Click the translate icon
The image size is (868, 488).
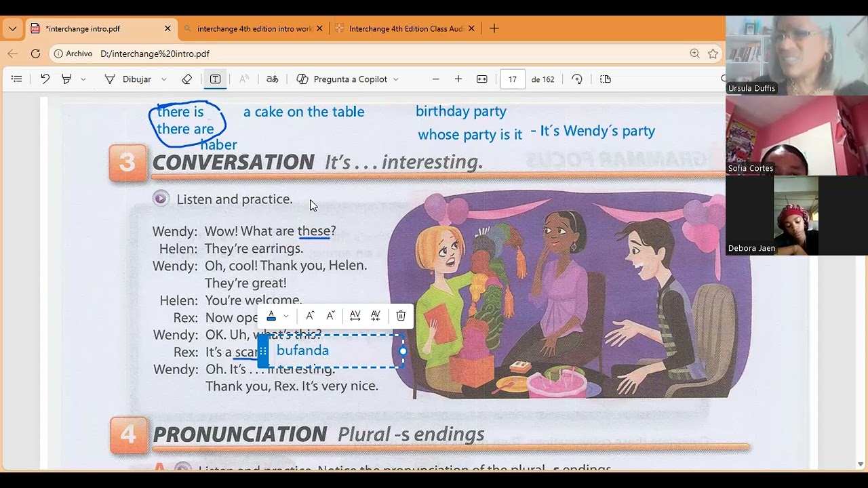tap(272, 79)
